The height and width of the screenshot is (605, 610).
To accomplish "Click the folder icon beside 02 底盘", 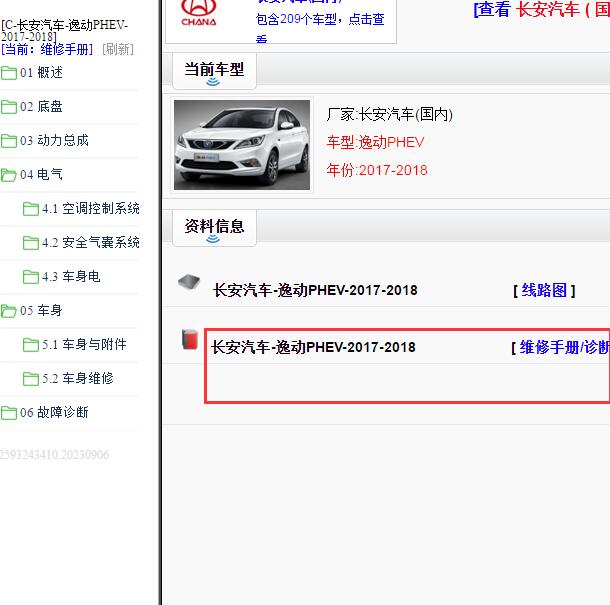I will [x=9, y=107].
